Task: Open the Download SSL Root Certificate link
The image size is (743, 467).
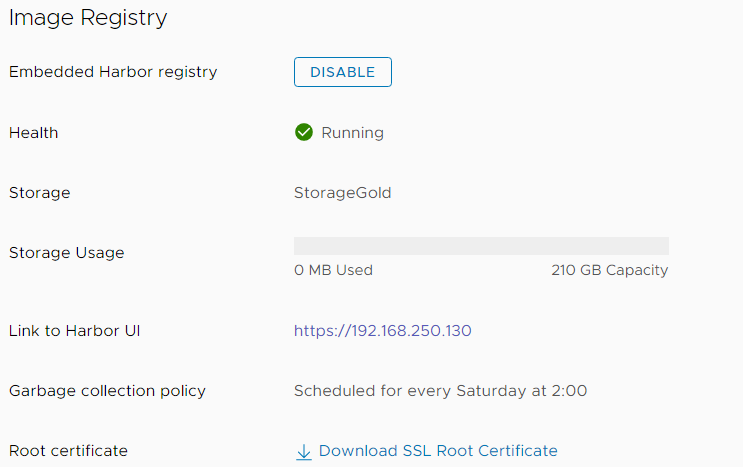Action: click(x=438, y=450)
